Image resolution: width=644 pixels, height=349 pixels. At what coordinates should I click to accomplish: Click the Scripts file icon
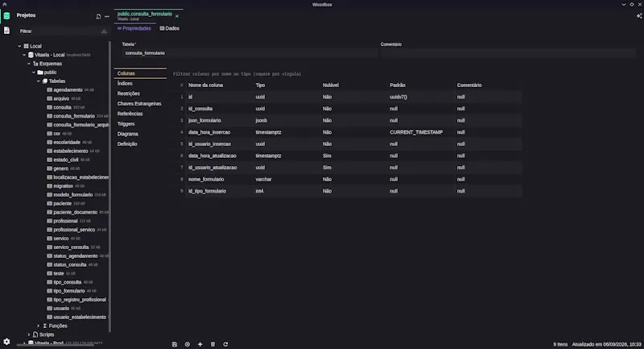[x=35, y=334]
